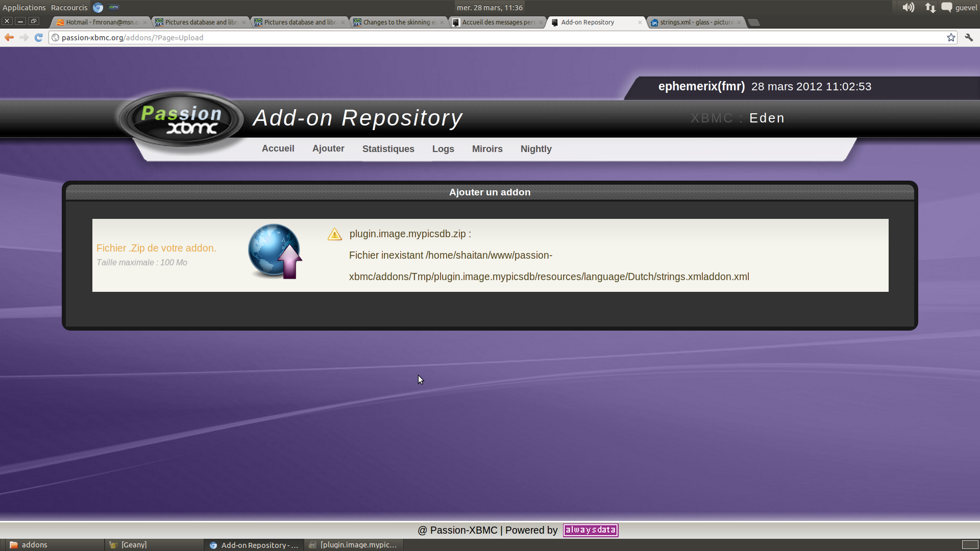Click 'Taille maximale : 100 Mo' text
980x551 pixels.
click(142, 262)
